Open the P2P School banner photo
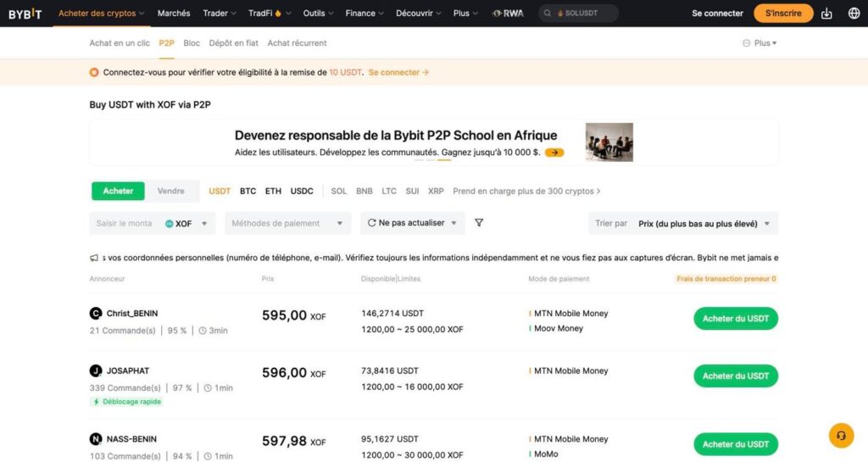Image resolution: width=868 pixels, height=462 pixels. (x=609, y=142)
